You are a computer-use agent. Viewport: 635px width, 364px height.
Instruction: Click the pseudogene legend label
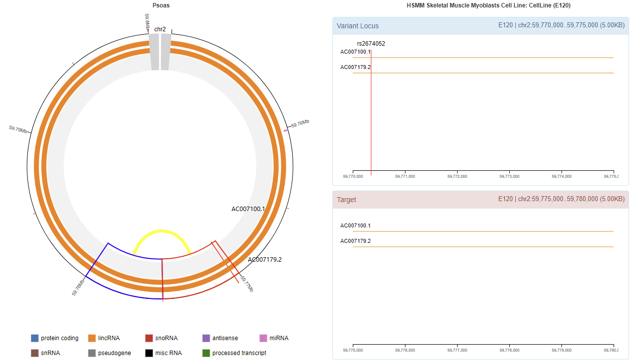[114, 353]
